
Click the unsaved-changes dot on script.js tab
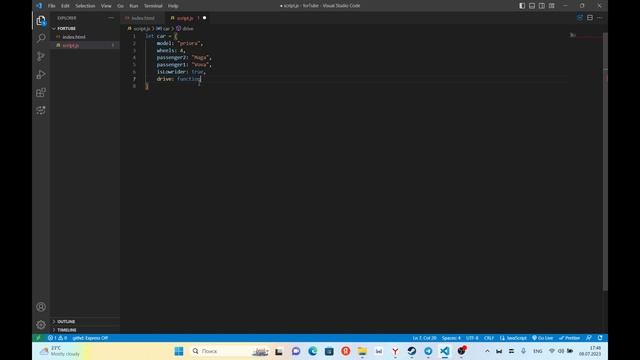click(204, 18)
